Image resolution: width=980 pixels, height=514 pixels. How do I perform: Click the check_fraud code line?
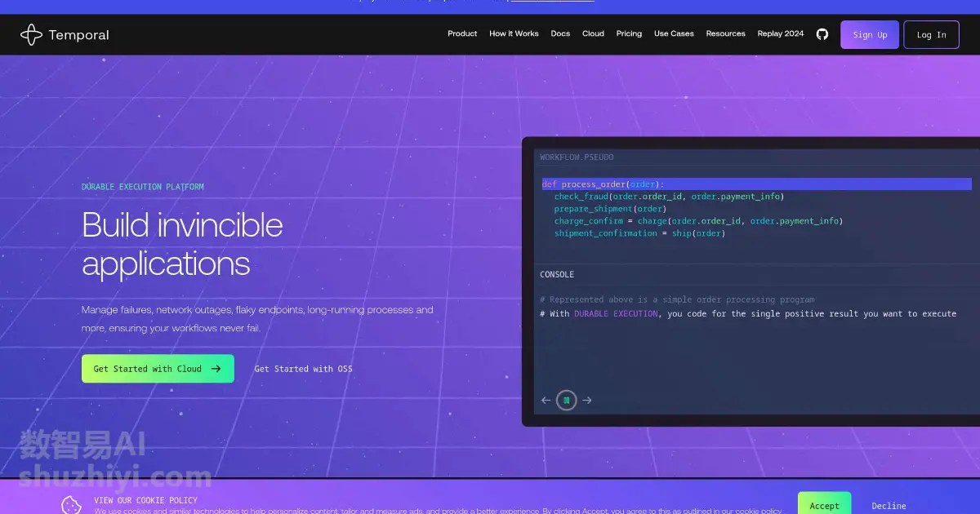pos(669,197)
